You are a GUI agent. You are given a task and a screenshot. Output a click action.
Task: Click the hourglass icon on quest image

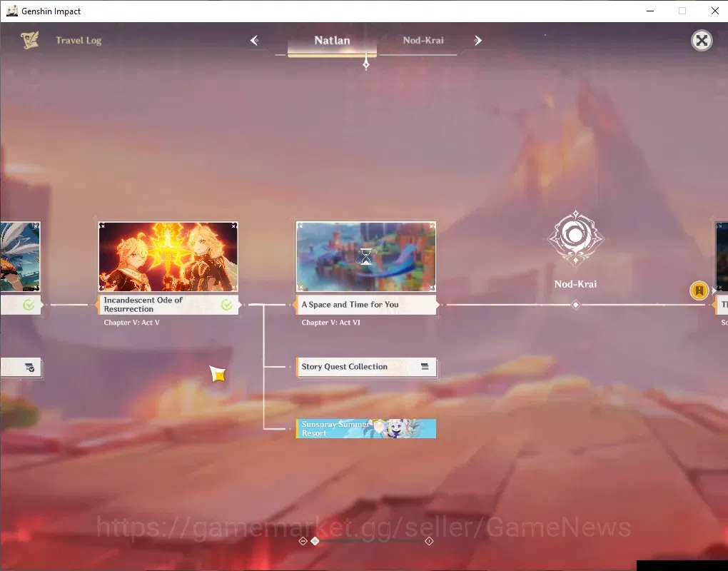click(366, 256)
